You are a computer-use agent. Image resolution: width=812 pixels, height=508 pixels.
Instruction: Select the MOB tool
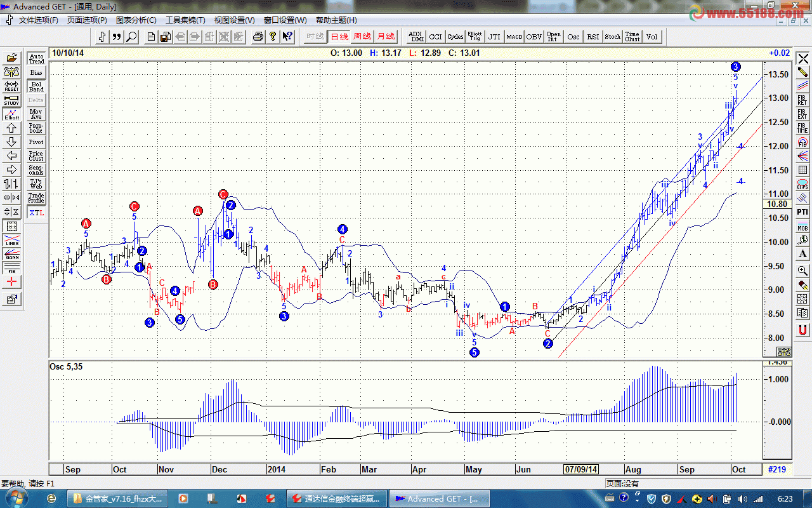coord(802,226)
